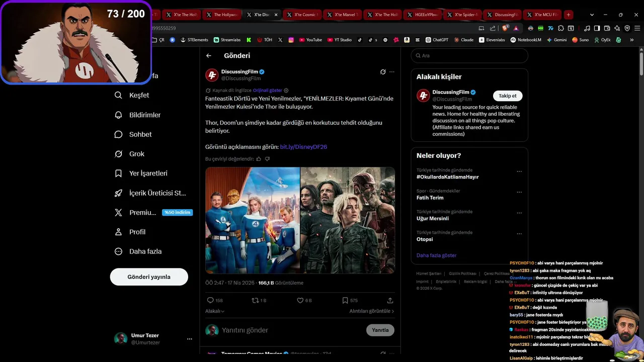The width and height of the screenshot is (644, 362).
Task: Open bit.ly/DisneyDF26 link
Action: tap(303, 147)
